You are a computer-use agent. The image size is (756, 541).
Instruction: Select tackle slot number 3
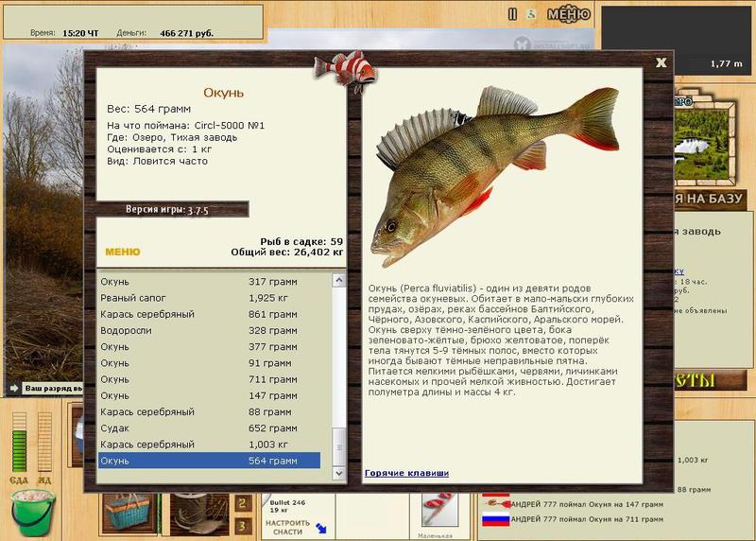coord(243,526)
